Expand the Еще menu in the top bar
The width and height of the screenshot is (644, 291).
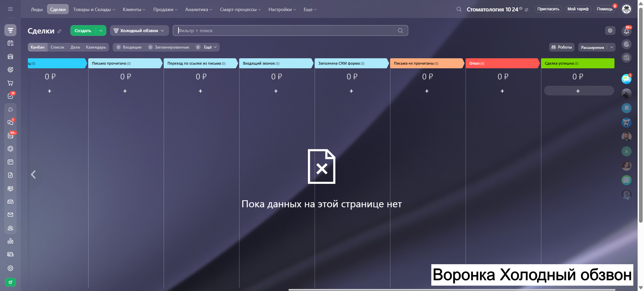click(x=310, y=9)
